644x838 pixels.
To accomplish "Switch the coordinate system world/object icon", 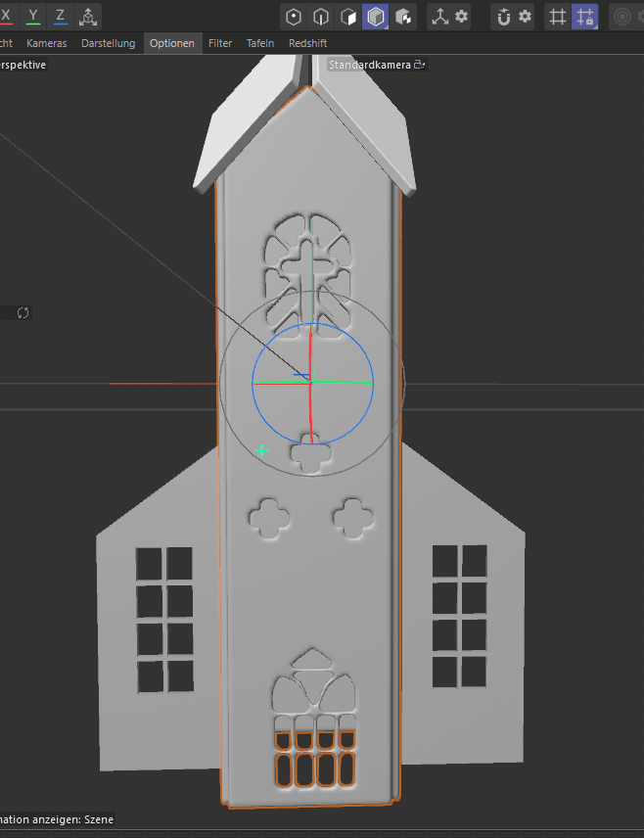I will [x=88, y=17].
